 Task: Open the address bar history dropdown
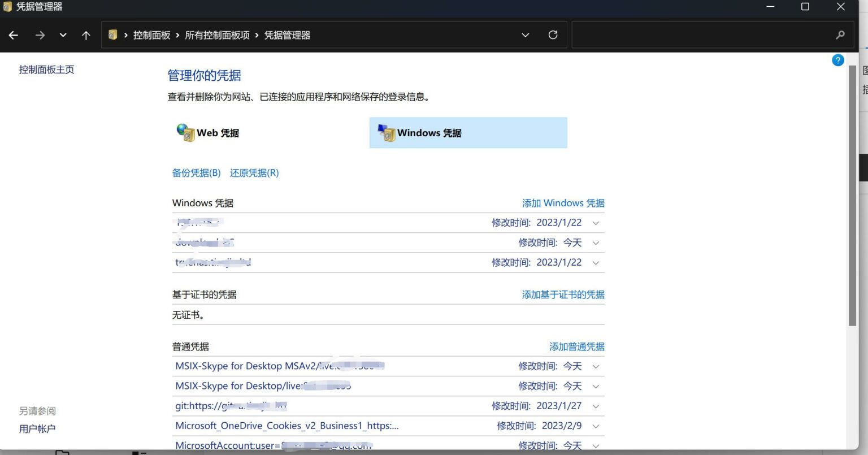[x=525, y=34]
